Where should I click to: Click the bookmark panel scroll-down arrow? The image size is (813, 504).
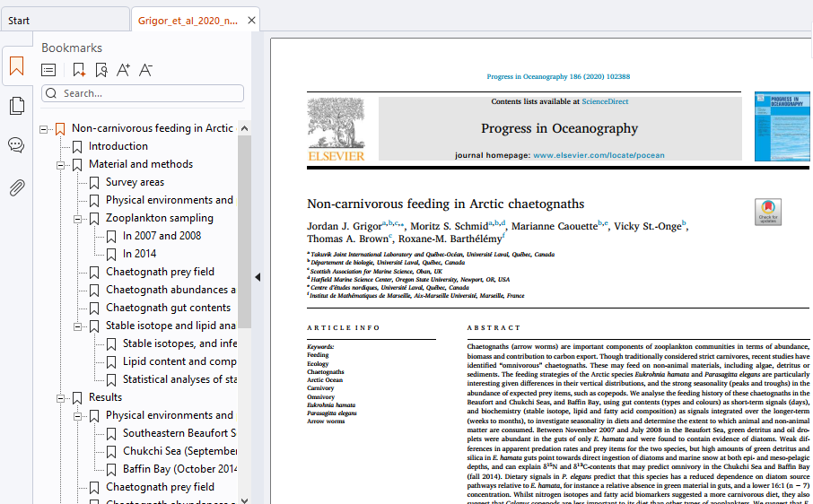coord(245,500)
